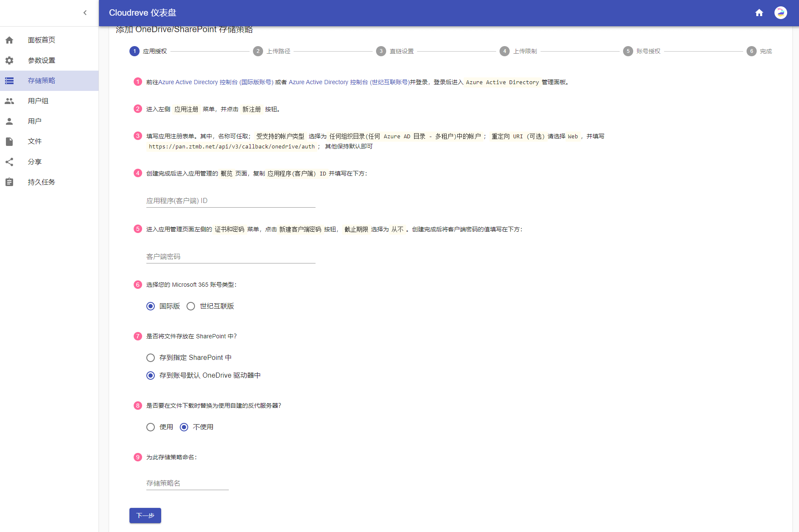The width and height of the screenshot is (799, 532).
Task: Select 存储策略 in the sidebar
Action: 49,81
